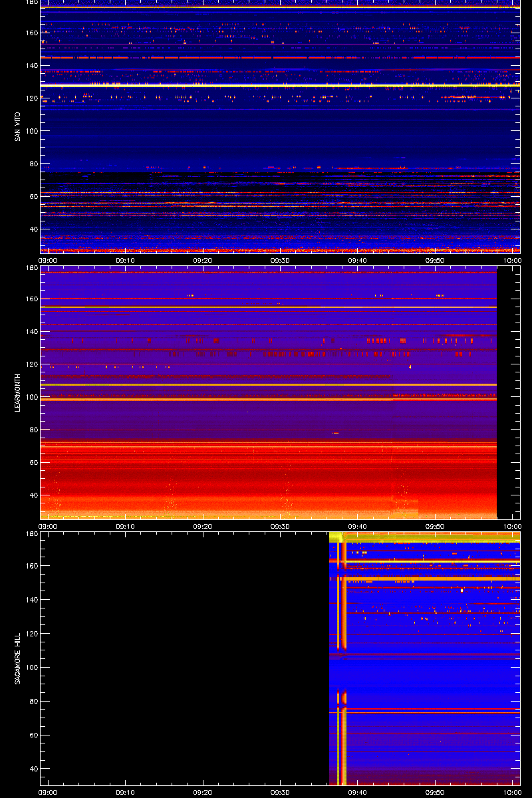The width and height of the screenshot is (532, 798).
Task: Click the 60 frequency label for Sagamore Hill
Action: pos(33,735)
